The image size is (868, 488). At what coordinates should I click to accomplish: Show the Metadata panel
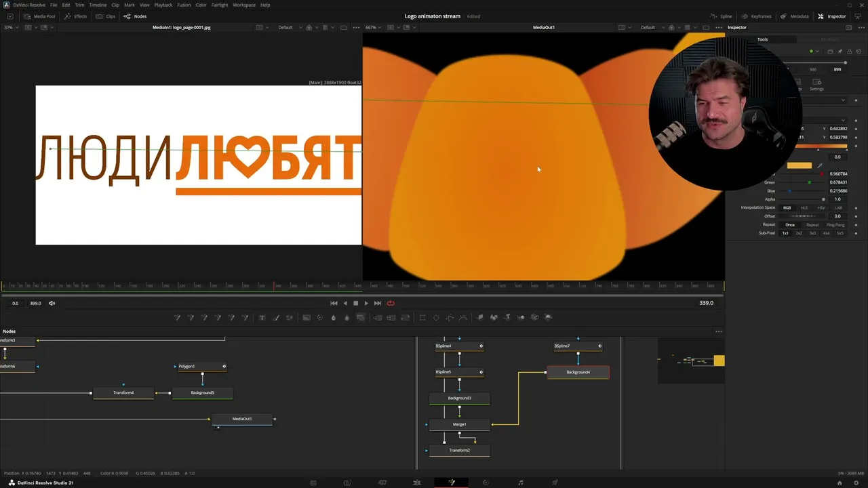pos(794,16)
